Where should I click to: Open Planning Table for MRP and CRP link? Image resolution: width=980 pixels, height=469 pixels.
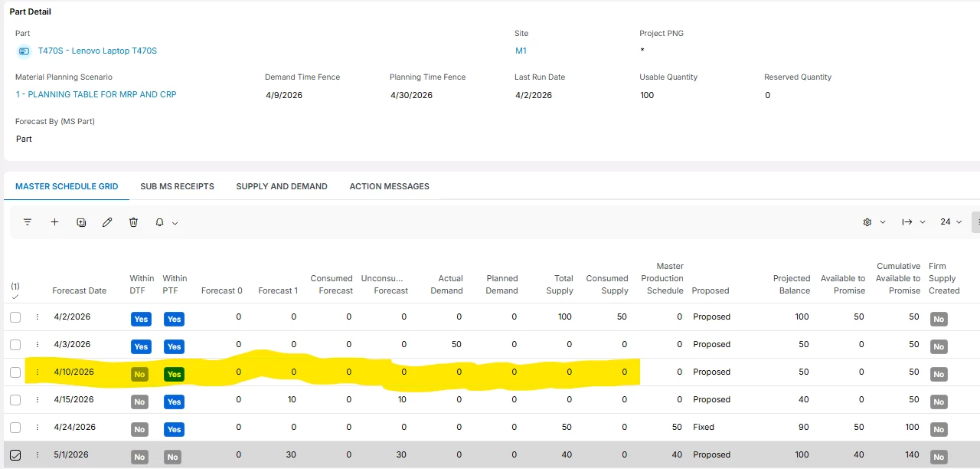(x=96, y=95)
